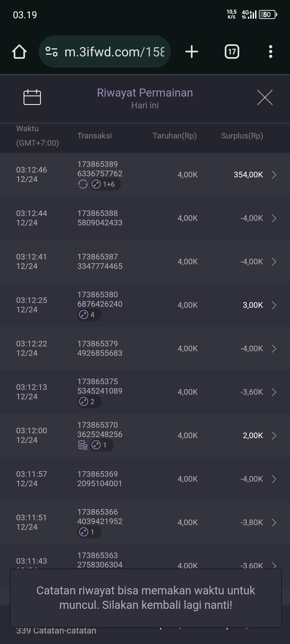Expand the 03:12:44 transaction details
Viewport: 290px width, 644px height.
pyautogui.click(x=274, y=218)
